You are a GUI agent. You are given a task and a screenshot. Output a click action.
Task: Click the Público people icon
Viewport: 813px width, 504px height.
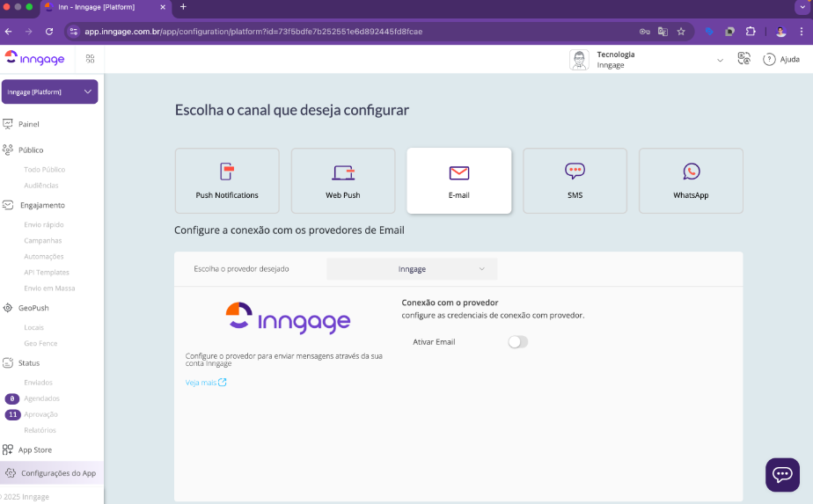[8, 150]
